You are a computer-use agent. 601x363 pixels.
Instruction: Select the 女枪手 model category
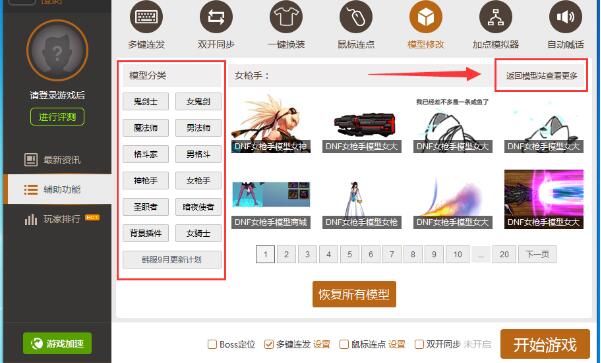[198, 181]
